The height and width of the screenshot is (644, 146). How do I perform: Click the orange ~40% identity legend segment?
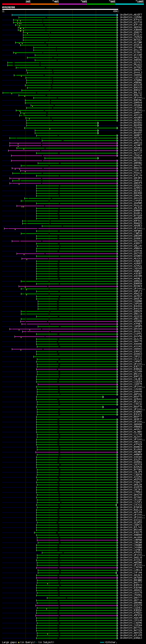tap(45, 4)
